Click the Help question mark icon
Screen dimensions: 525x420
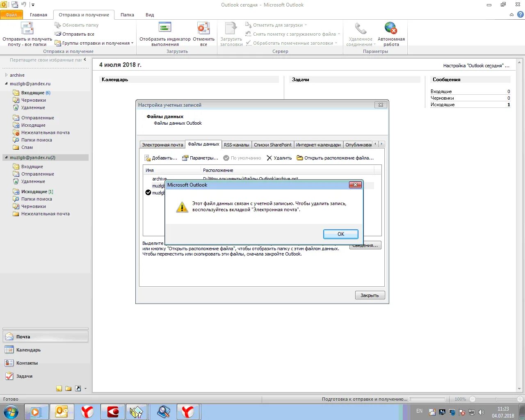(520, 14)
